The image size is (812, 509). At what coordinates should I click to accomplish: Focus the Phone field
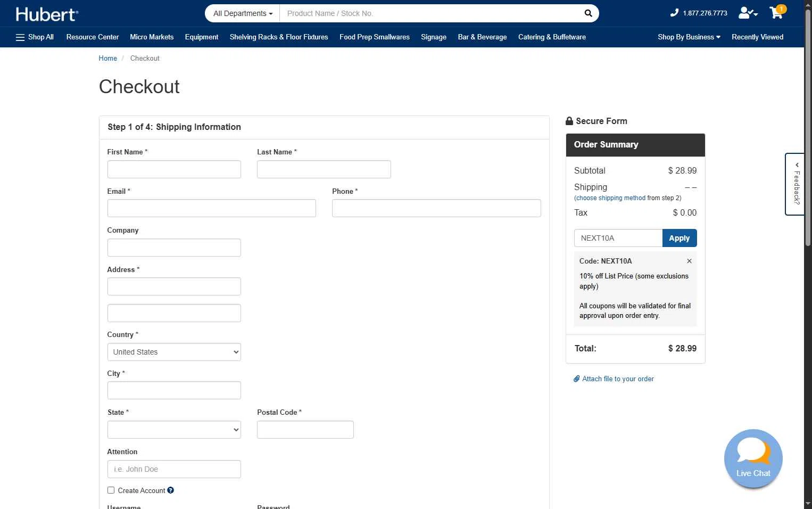coord(436,208)
